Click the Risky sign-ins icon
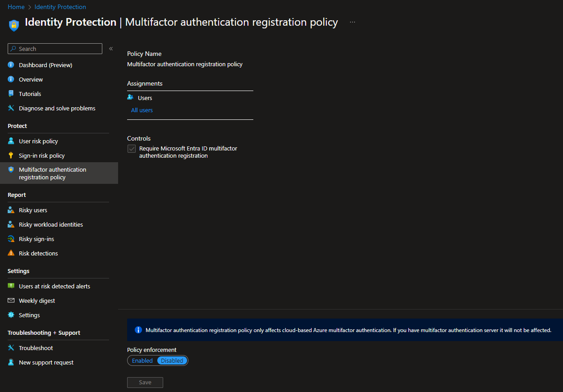The height and width of the screenshot is (392, 563). click(x=11, y=239)
